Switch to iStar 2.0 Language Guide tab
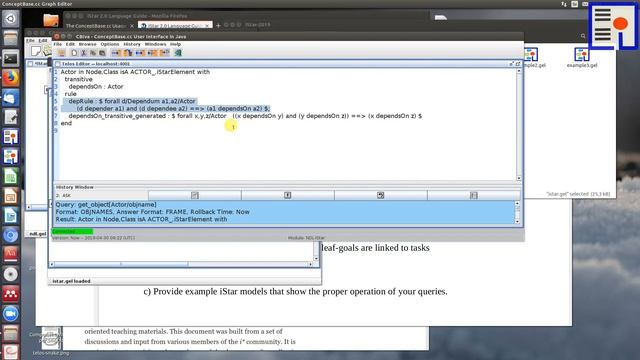The height and width of the screenshot is (360, 640). click(175, 26)
